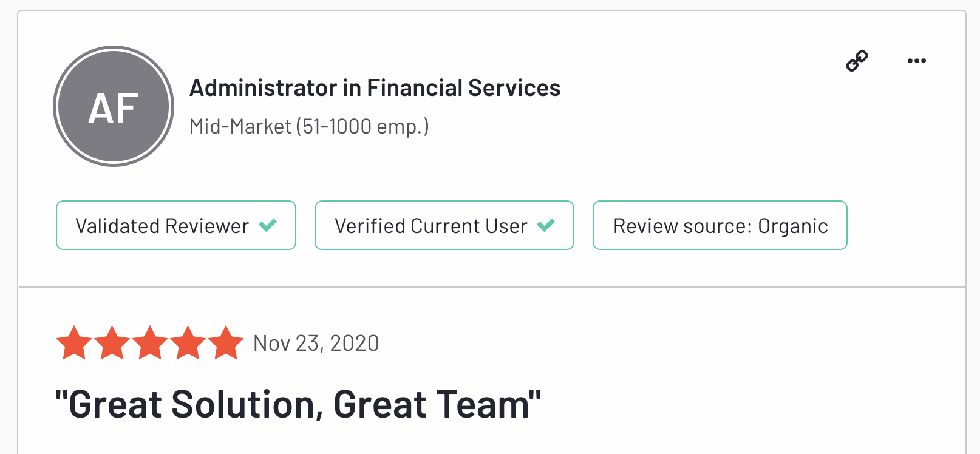Click the fourth orange rating star
Image resolution: width=980 pixels, height=454 pixels.
click(188, 343)
